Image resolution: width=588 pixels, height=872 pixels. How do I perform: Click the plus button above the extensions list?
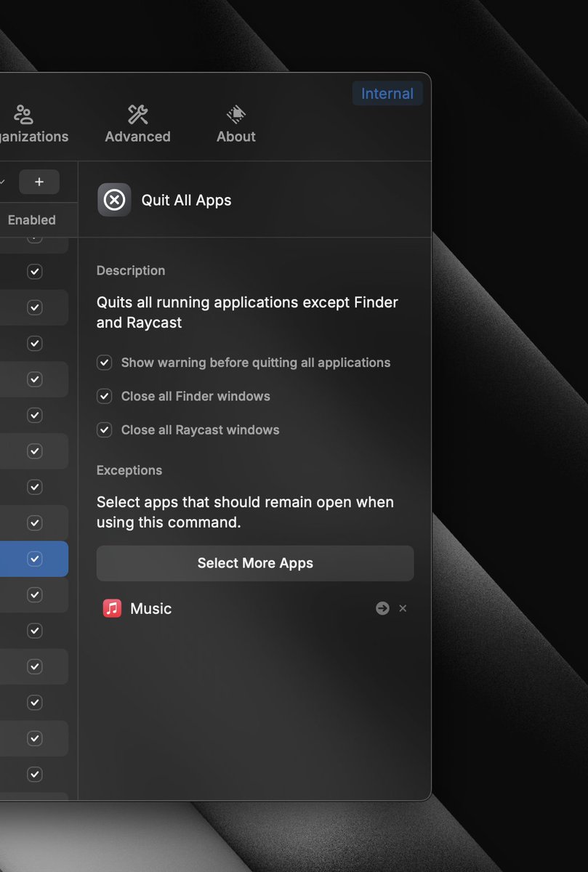click(39, 182)
